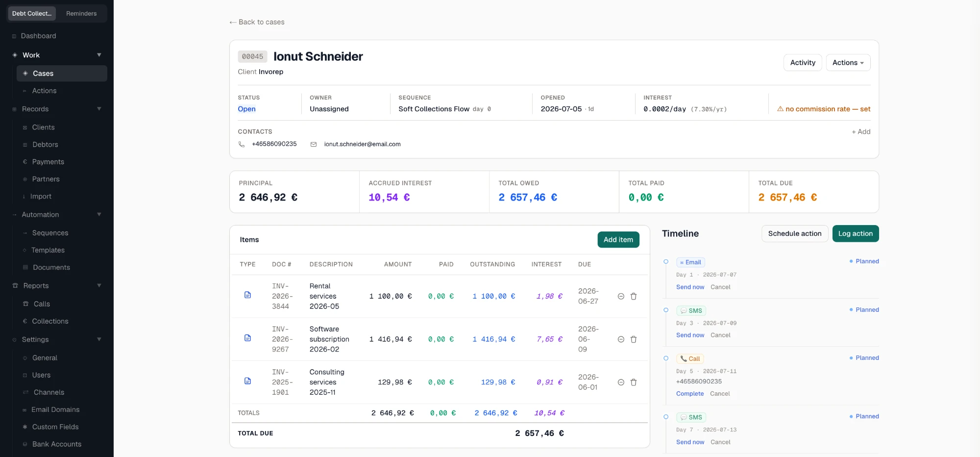
Task: Click the minus icon on Consulting services row
Action: tap(621, 382)
